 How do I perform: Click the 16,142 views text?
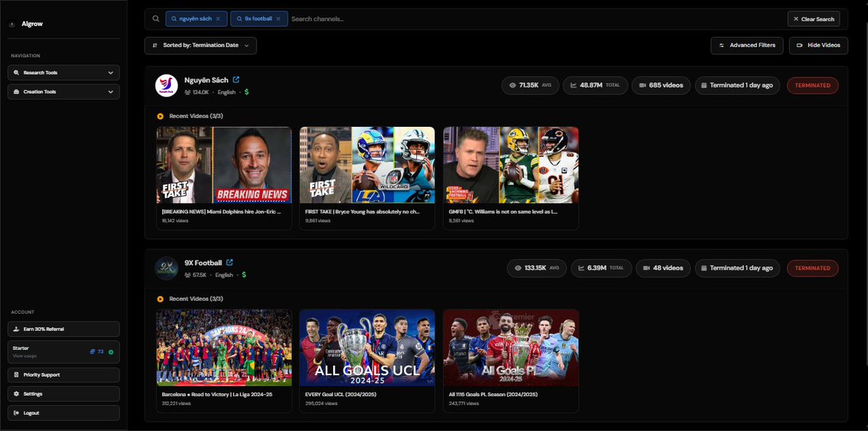tap(175, 220)
